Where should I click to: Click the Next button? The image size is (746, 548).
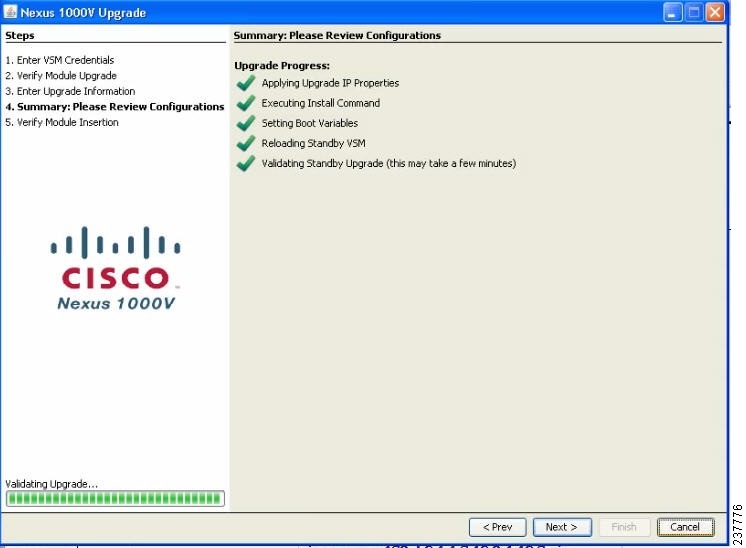(562, 527)
